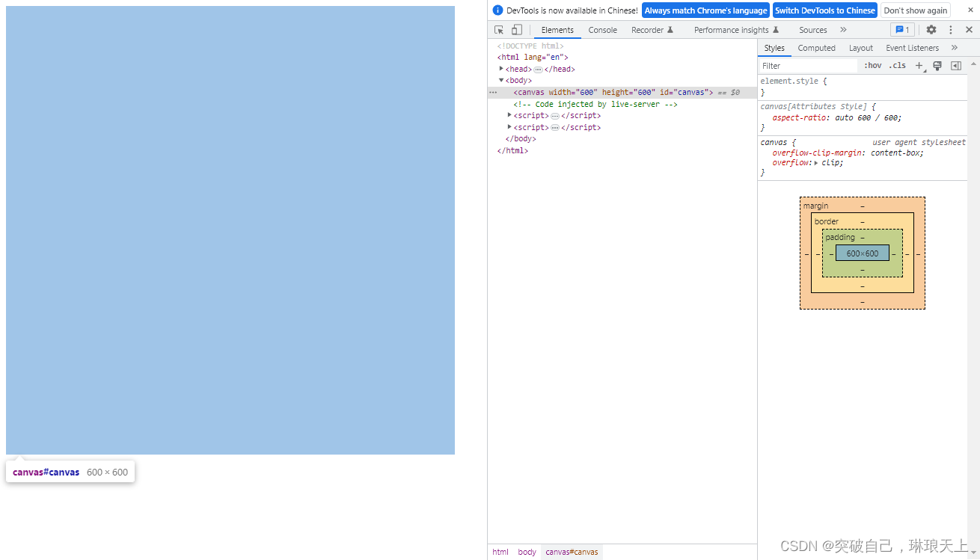Image resolution: width=980 pixels, height=560 pixels.
Task: Switch to the Elements tab
Action: [x=557, y=30]
